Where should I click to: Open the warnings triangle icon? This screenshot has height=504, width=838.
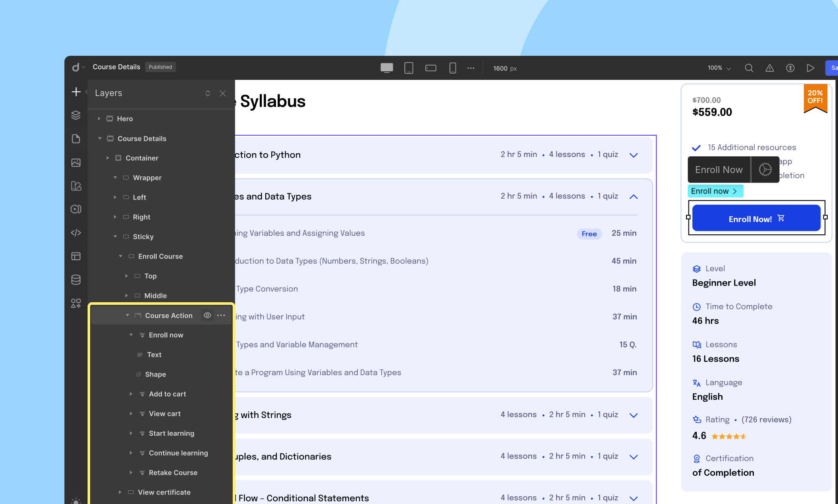click(770, 68)
